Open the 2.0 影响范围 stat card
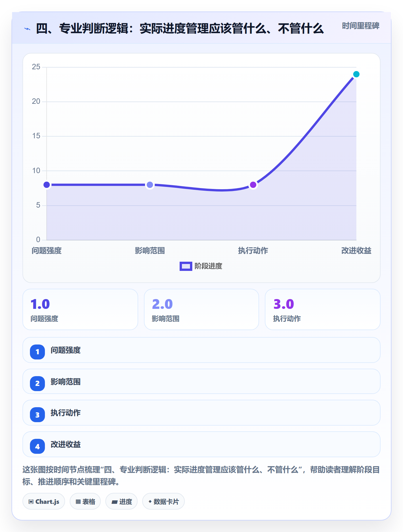Viewport: 403px width, 532px height. pyautogui.click(x=201, y=309)
